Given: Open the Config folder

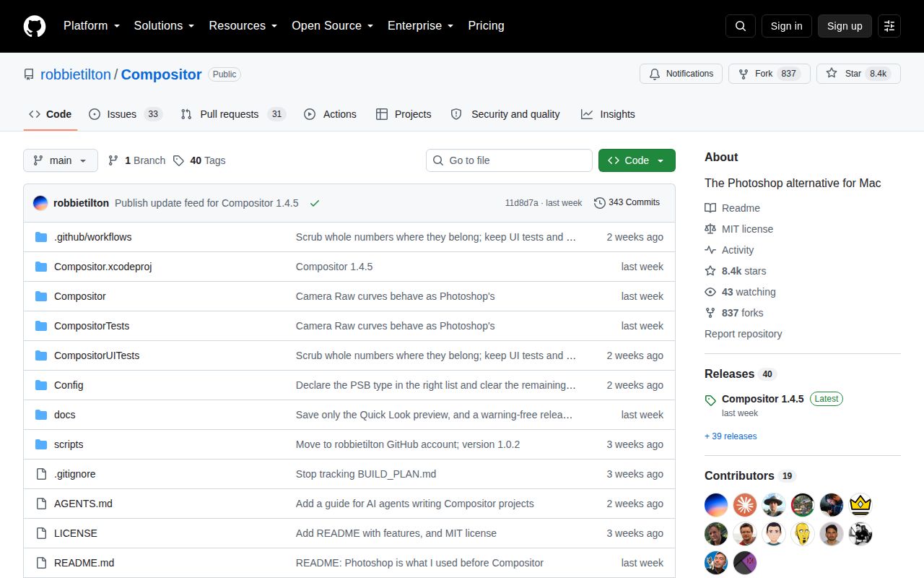Looking at the screenshot, I should 69,385.
